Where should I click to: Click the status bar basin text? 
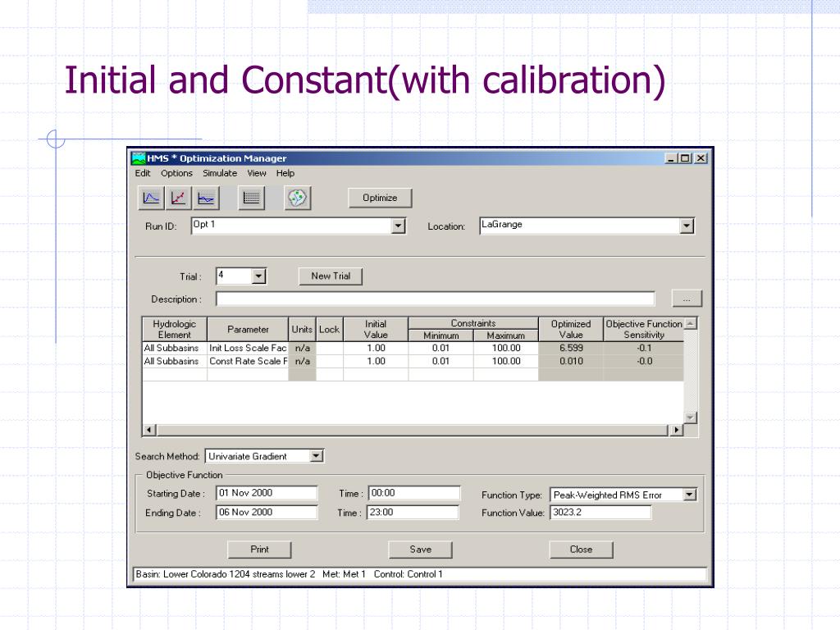click(x=226, y=574)
